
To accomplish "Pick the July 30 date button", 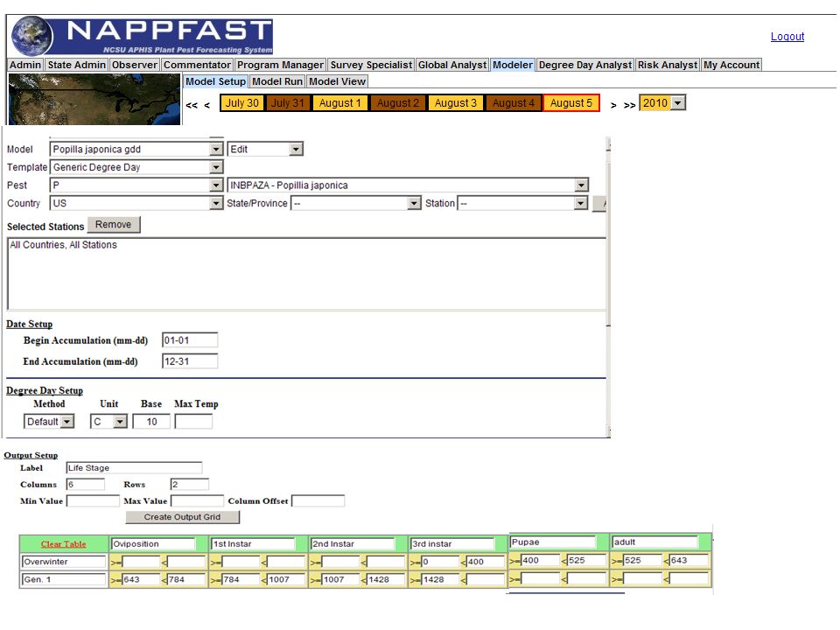I will tap(241, 103).
